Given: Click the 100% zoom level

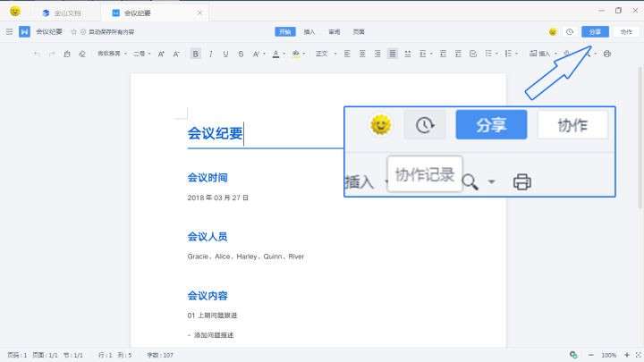Looking at the screenshot, I should (609, 355).
